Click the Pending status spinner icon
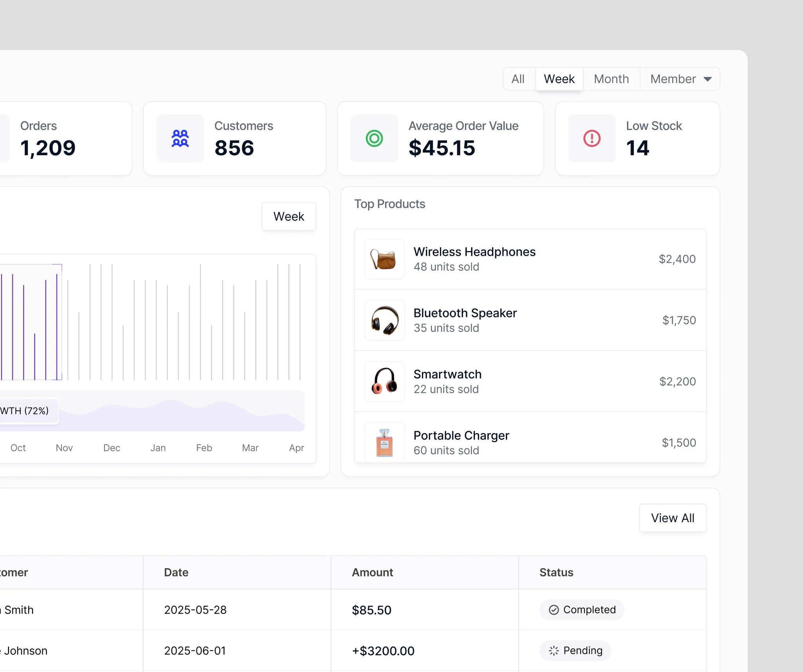 554,650
